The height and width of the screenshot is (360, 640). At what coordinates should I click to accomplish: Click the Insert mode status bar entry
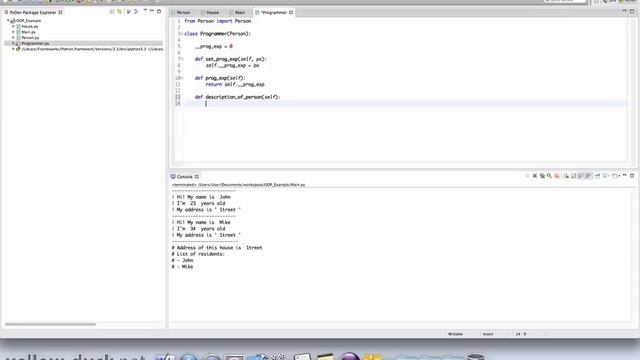[x=488, y=334]
